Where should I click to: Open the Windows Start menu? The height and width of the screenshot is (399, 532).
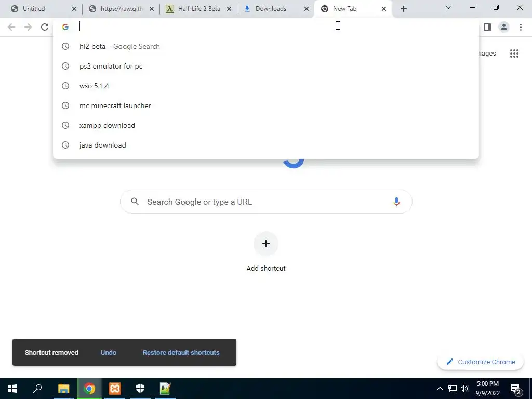(x=12, y=389)
